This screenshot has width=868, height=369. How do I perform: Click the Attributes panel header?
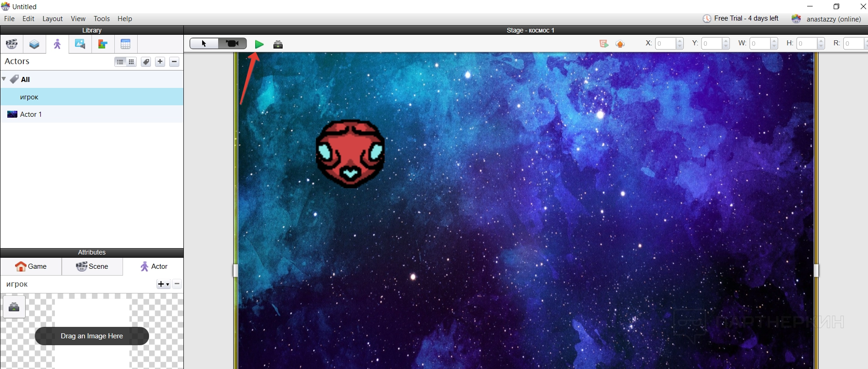coord(92,253)
